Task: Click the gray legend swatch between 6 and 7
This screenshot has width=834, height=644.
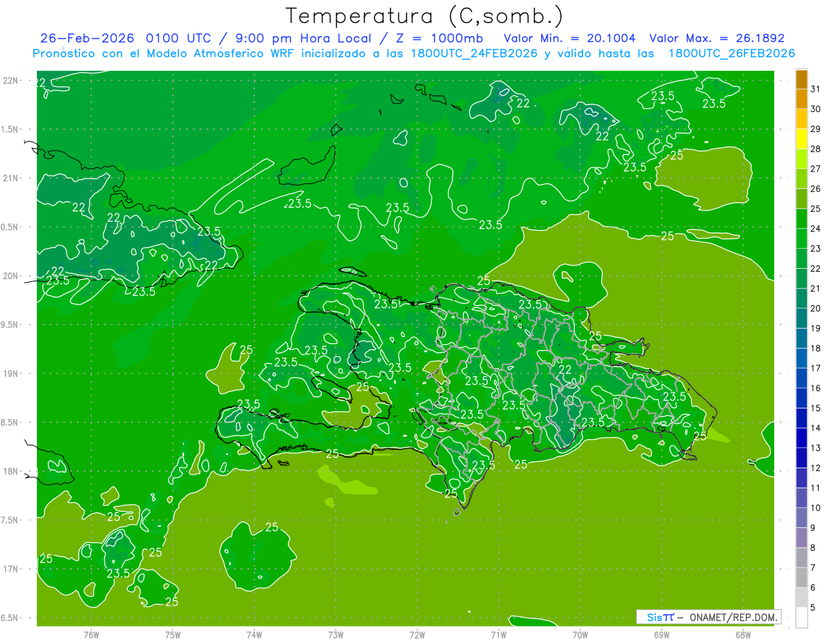Action: click(801, 578)
